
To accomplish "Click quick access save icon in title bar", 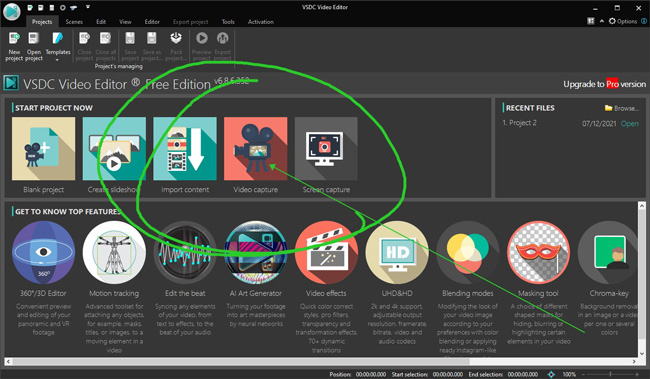I will (x=51, y=7).
